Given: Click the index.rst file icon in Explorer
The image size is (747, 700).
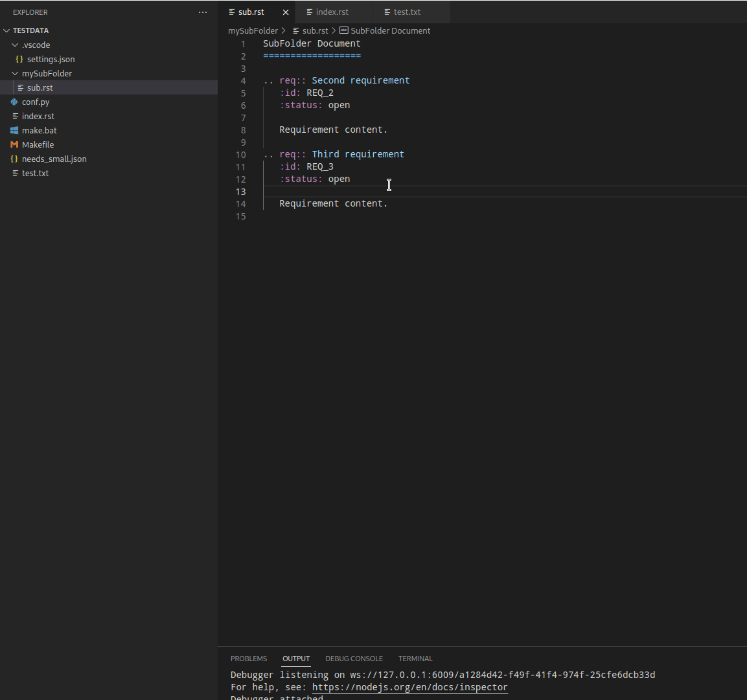Looking at the screenshot, I should click(16, 116).
